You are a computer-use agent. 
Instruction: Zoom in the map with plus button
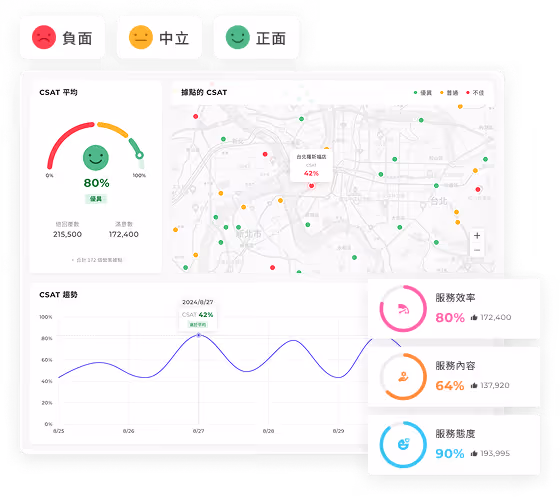point(477,236)
